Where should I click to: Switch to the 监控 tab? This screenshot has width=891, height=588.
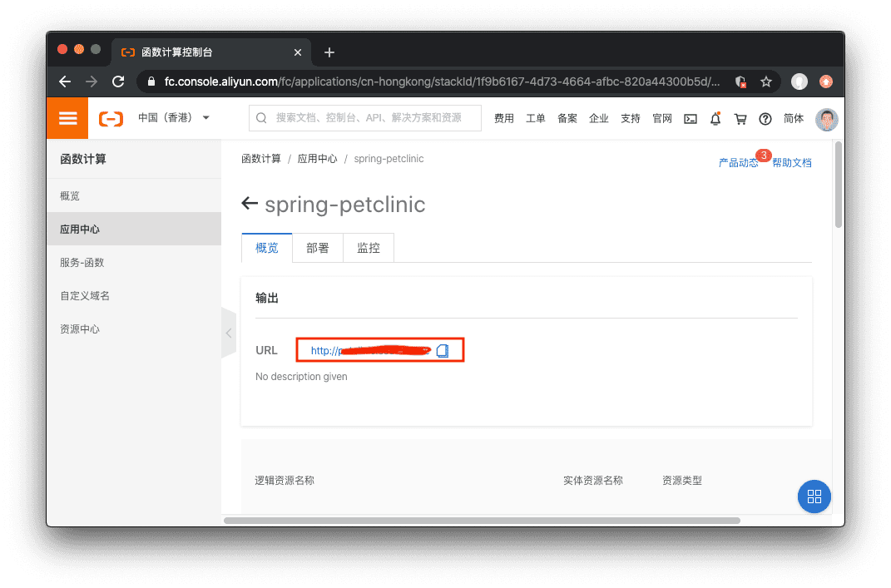click(x=369, y=248)
